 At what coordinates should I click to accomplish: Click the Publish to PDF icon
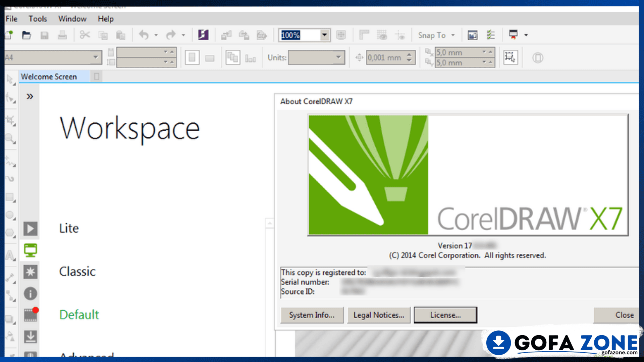coord(262,35)
